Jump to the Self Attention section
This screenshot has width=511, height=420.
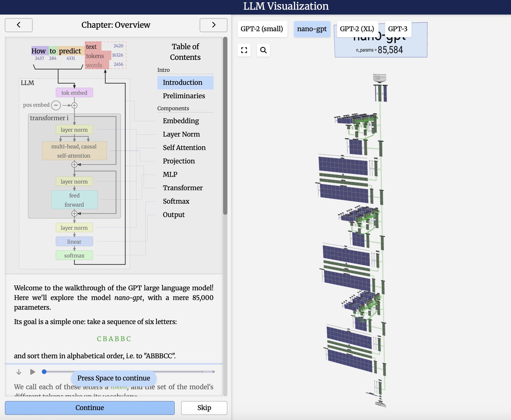[x=185, y=148]
